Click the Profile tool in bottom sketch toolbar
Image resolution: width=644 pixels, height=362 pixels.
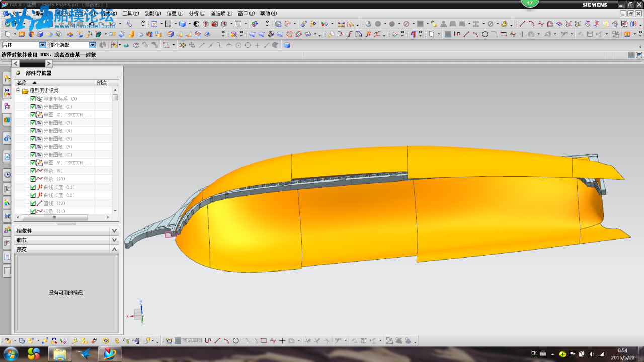pos(208,340)
